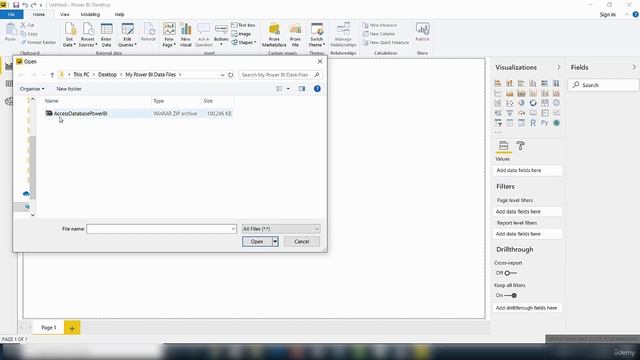This screenshot has width=640, height=360.
Task: Select the stacked bar chart visualization icon
Action: (x=498, y=83)
